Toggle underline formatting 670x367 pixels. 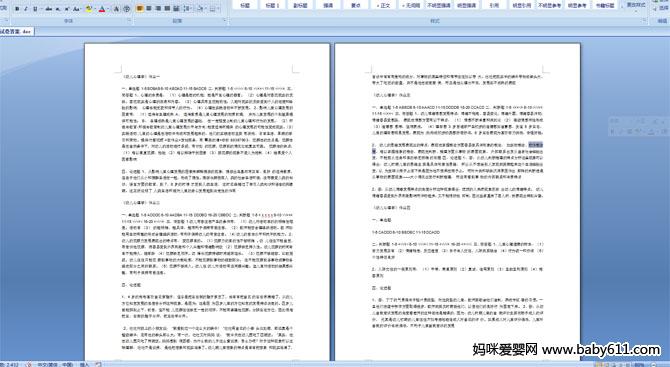35,9
